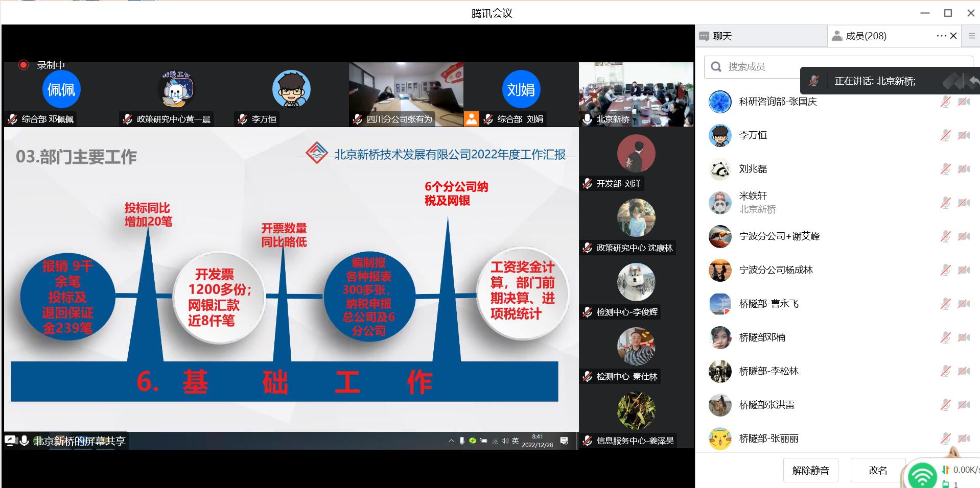Toggle microphone icon for 李万恒 in list
Screen dimensions: 980x488
(x=945, y=135)
